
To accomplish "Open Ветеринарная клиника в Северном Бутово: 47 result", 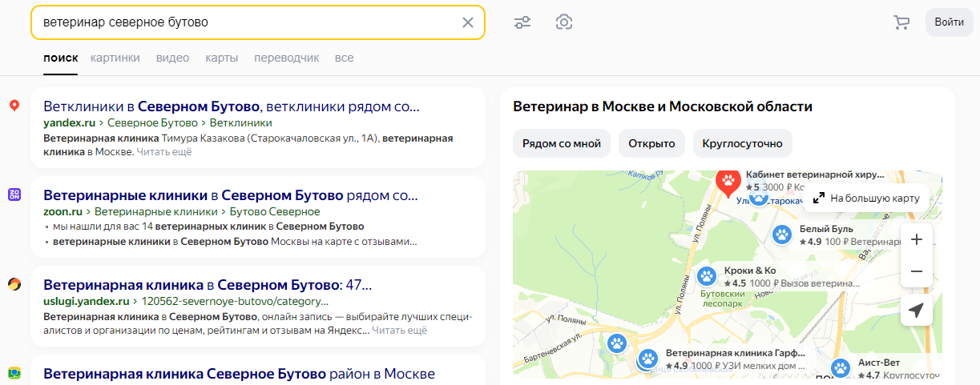I will click(x=208, y=284).
